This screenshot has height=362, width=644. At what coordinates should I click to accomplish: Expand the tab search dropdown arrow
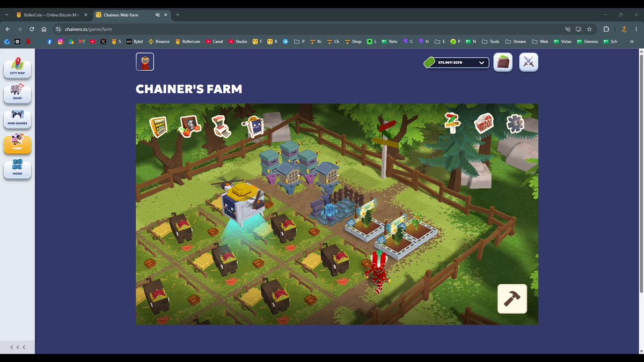pos(6,15)
